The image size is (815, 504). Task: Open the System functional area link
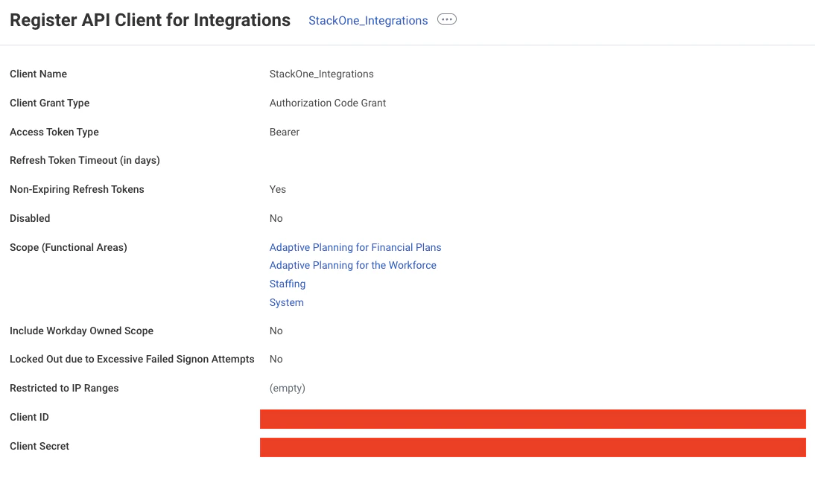point(286,302)
